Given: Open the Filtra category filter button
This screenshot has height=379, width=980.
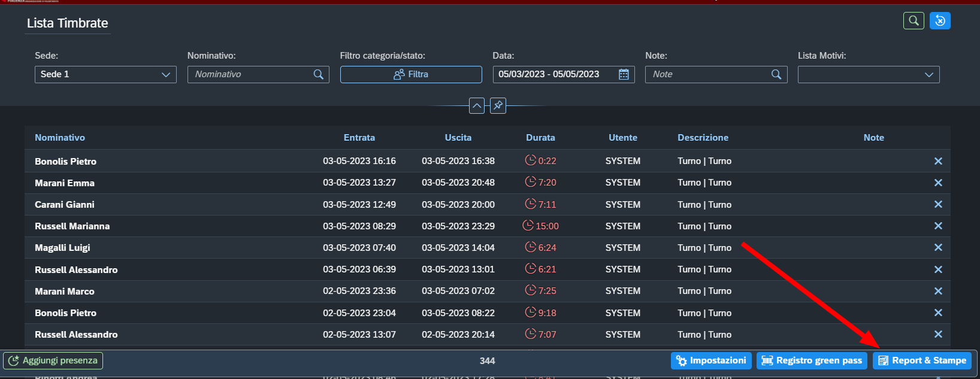Looking at the screenshot, I should pos(411,74).
